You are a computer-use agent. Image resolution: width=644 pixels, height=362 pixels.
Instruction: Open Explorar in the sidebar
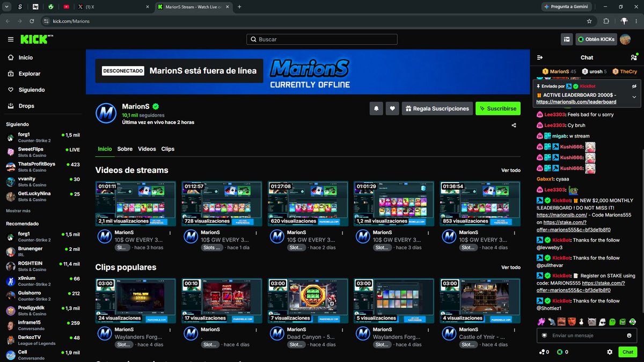click(43, 74)
